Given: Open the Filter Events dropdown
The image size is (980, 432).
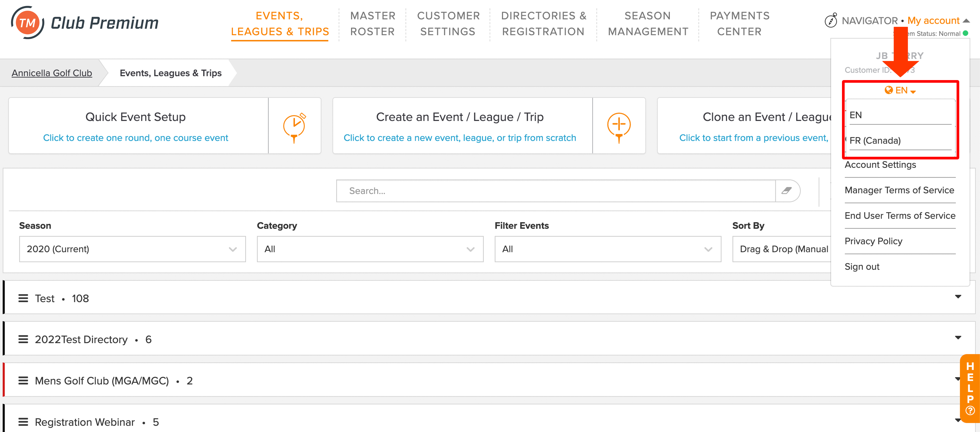Looking at the screenshot, I should point(608,249).
